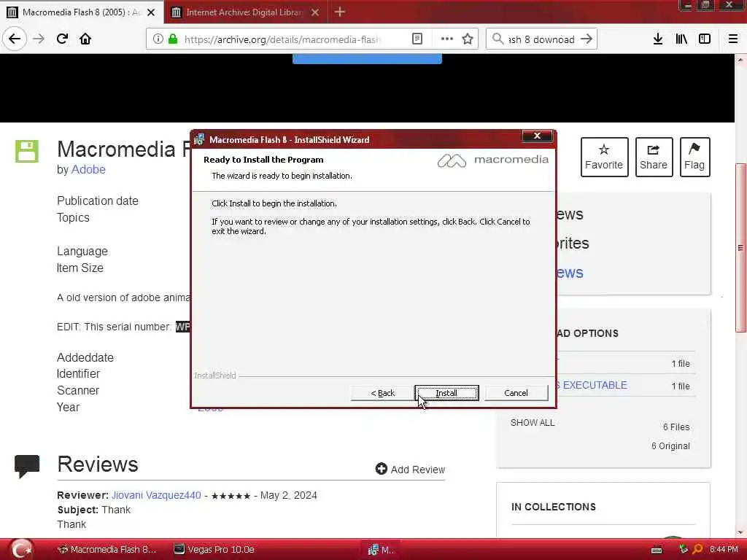The height and width of the screenshot is (560, 747).
Task: Switch to the Macromedia Flash 8 (2005) tab
Action: tap(81, 12)
